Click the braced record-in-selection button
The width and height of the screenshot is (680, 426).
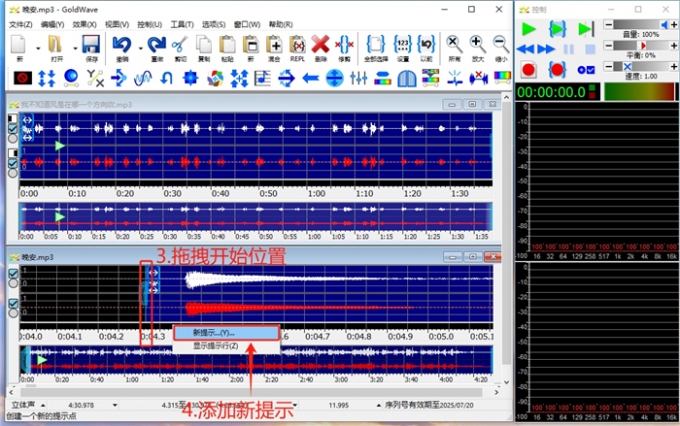pos(557,69)
